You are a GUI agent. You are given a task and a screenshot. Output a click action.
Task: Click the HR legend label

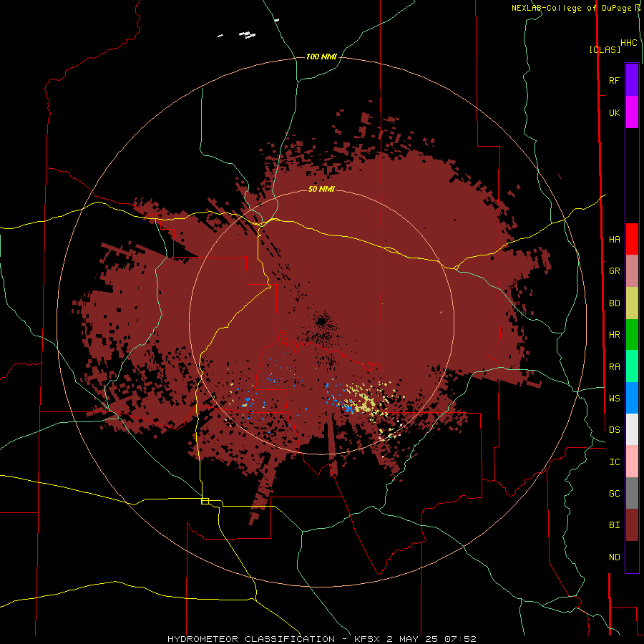coord(614,335)
